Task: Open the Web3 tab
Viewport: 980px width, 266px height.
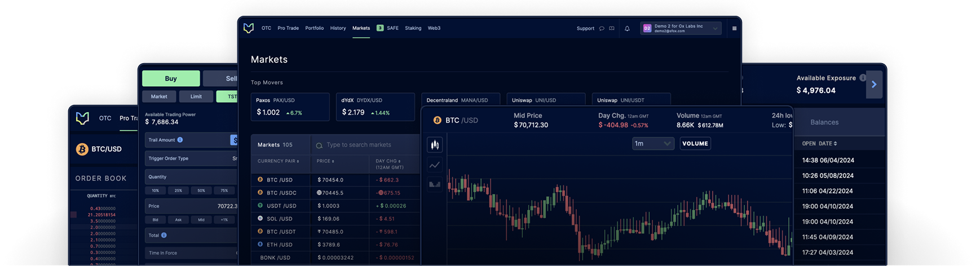Action: [x=434, y=28]
